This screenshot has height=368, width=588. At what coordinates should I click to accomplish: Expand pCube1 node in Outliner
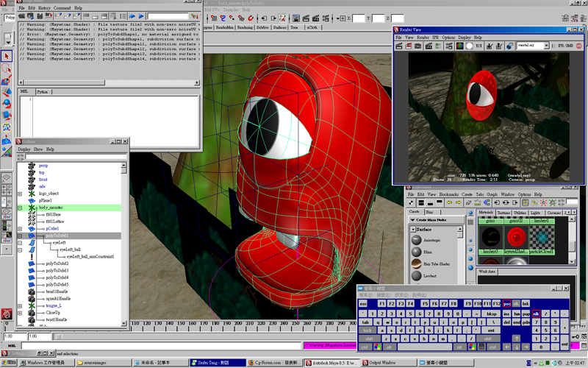click(x=20, y=229)
